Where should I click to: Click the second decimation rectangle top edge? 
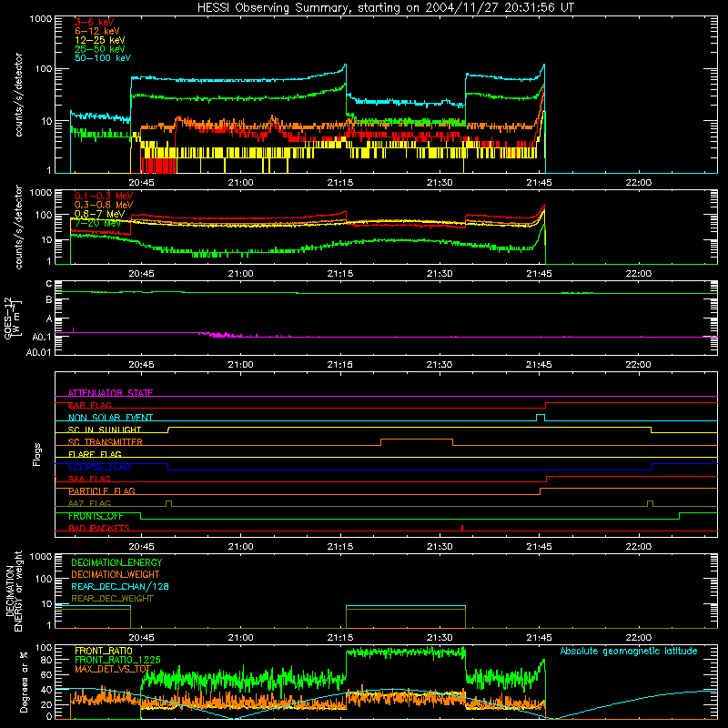pyautogui.click(x=406, y=606)
